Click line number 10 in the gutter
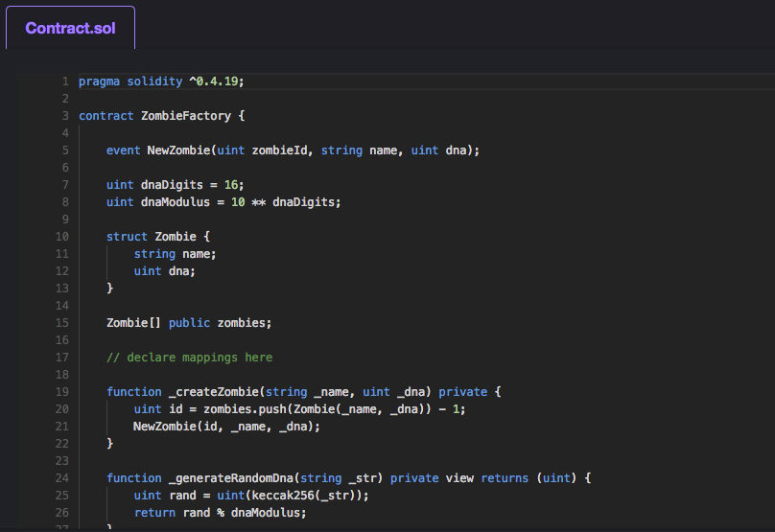Viewport: 775px width, 532px height. (x=61, y=237)
